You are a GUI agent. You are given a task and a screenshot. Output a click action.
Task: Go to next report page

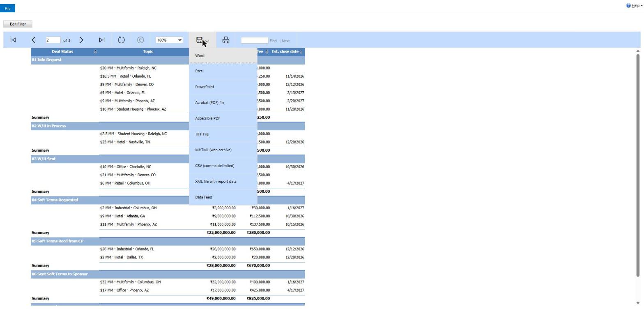[81, 40]
